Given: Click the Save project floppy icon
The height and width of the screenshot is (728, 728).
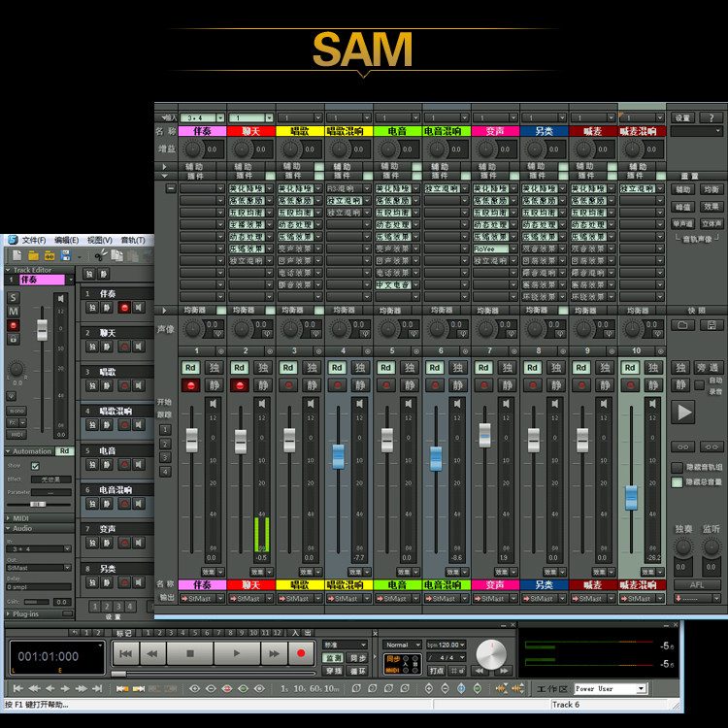Looking at the screenshot, I should pyautogui.click(x=65, y=255).
